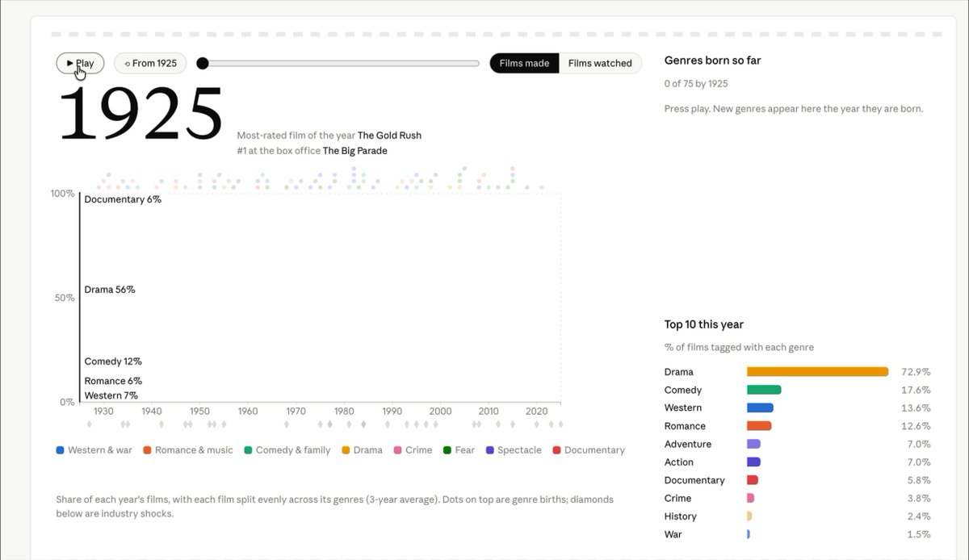Image resolution: width=969 pixels, height=560 pixels.
Task: Click the Top 10 this year heading
Action: 704,324
